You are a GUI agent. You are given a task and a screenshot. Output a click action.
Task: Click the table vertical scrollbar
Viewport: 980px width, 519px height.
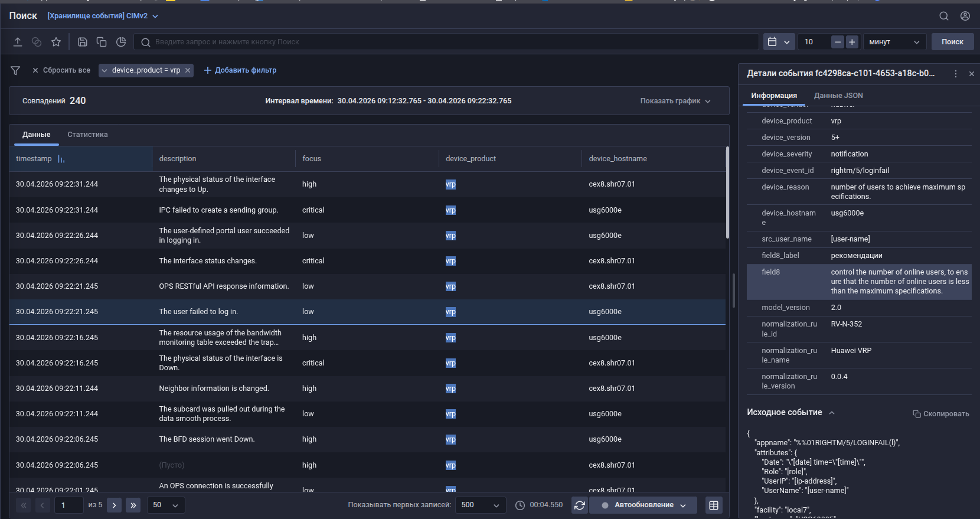(727, 194)
